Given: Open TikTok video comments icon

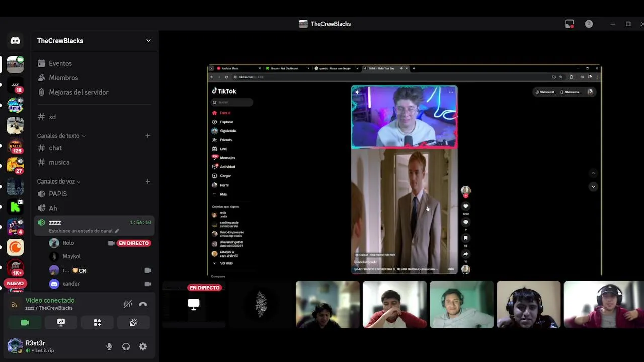Looking at the screenshot, I should click(x=465, y=222).
